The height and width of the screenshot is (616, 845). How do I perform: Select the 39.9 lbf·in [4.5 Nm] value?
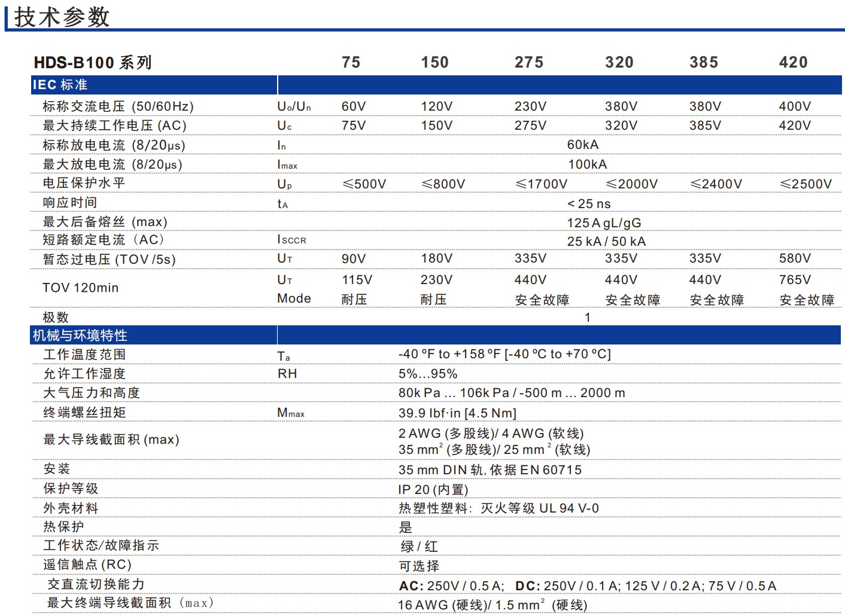(457, 413)
